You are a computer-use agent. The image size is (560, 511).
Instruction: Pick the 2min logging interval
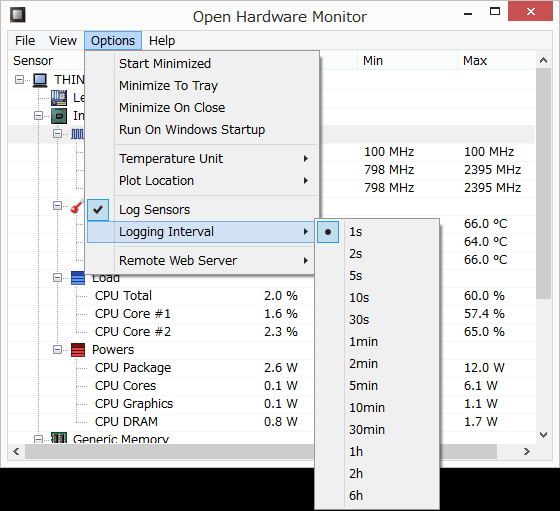377,364
